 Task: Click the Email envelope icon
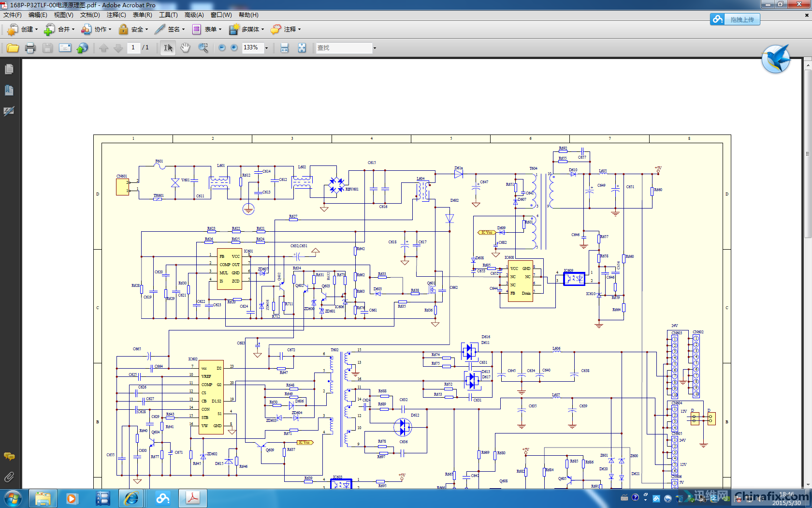coord(65,48)
